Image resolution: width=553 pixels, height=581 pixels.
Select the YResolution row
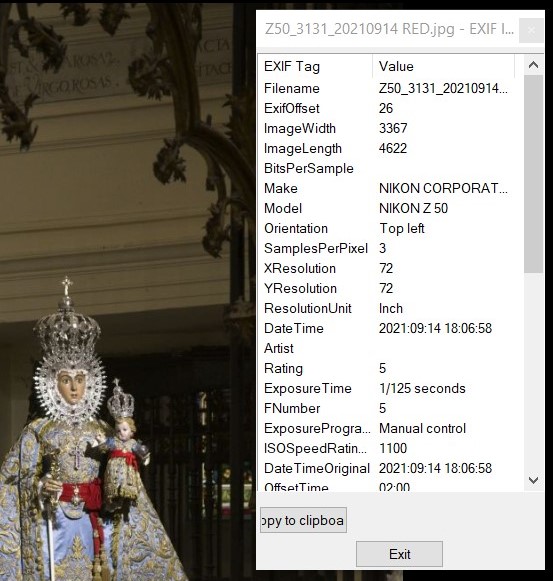(x=391, y=289)
